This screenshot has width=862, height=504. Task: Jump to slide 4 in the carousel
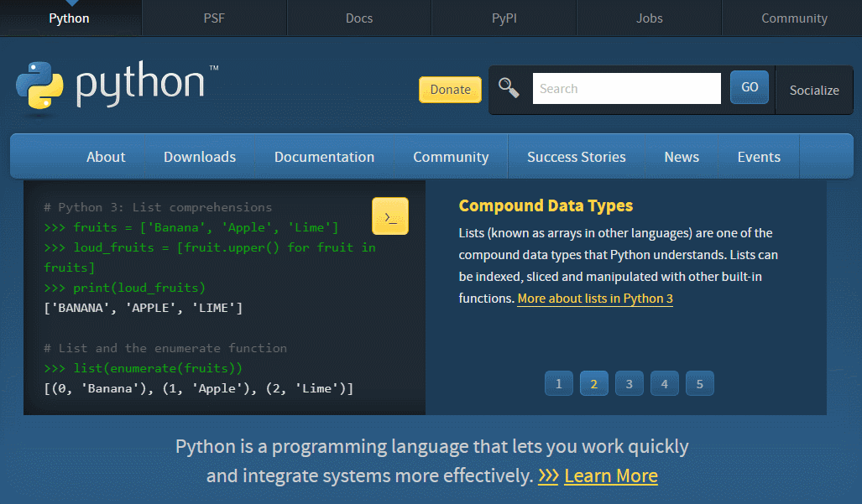pos(664,383)
